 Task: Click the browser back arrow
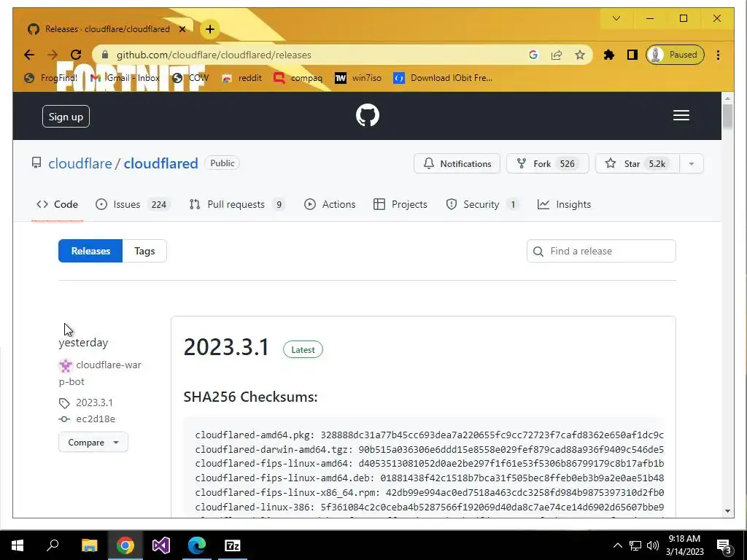point(29,55)
